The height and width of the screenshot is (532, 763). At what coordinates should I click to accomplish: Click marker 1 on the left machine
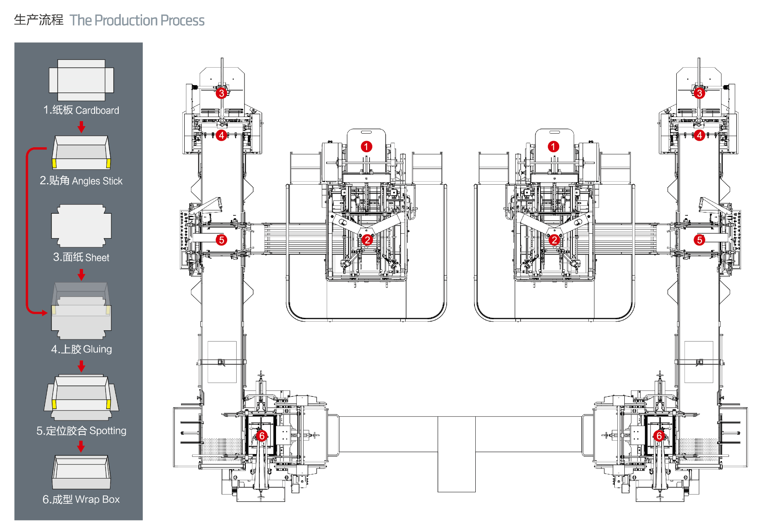click(366, 146)
